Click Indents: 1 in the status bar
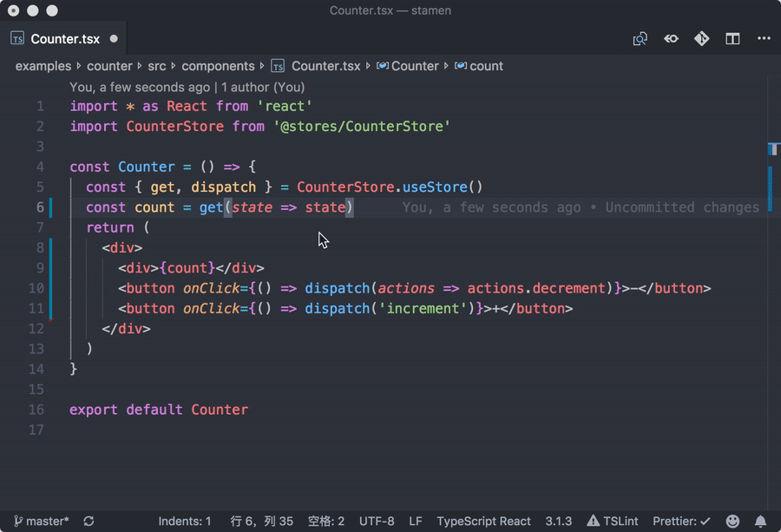This screenshot has width=781, height=532. 185,521
